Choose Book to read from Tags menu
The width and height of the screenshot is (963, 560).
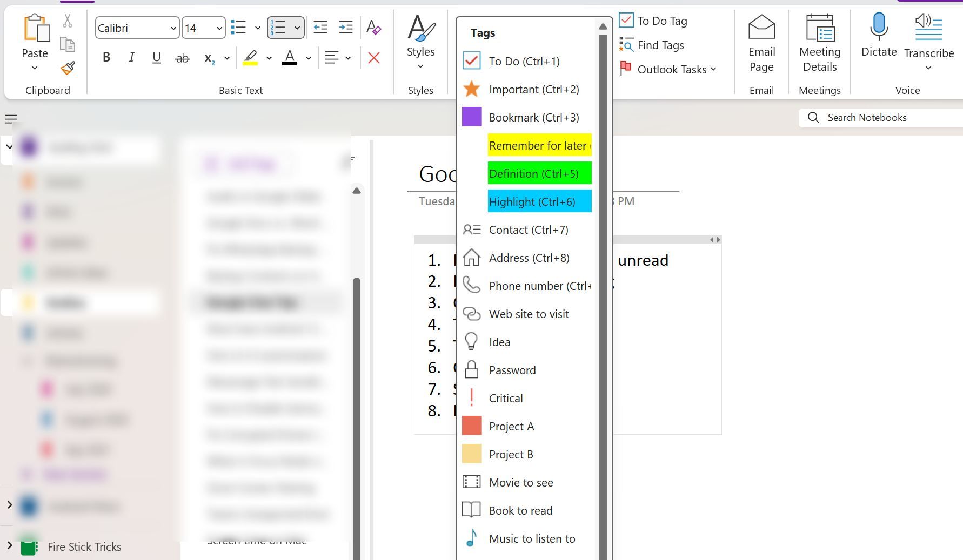[x=520, y=510]
